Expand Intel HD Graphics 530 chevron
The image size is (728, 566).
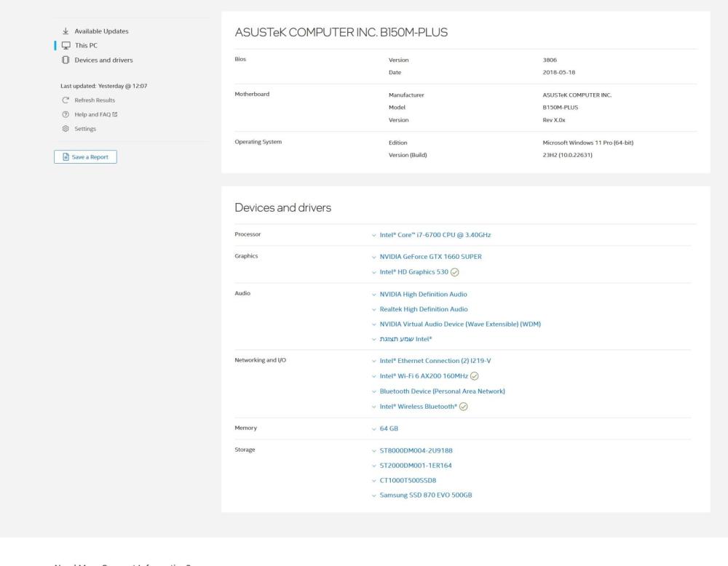[373, 272]
